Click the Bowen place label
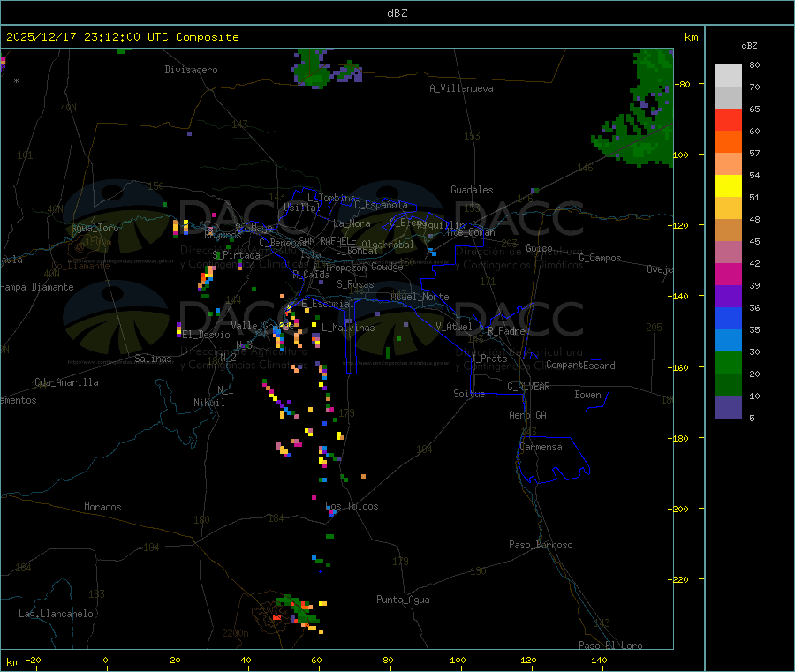Screen dimensions: 795x672 point(587,395)
